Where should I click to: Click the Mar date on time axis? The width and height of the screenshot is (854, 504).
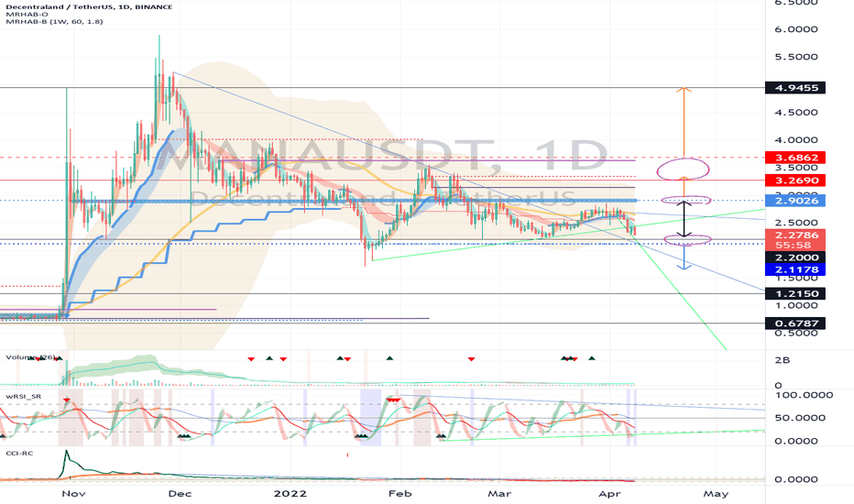pyautogui.click(x=498, y=494)
